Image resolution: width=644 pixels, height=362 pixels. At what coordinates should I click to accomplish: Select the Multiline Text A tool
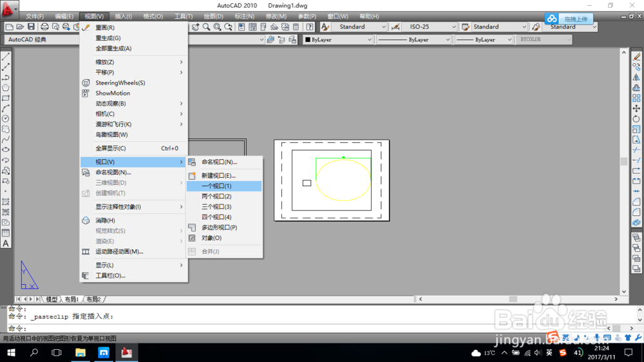(x=6, y=243)
